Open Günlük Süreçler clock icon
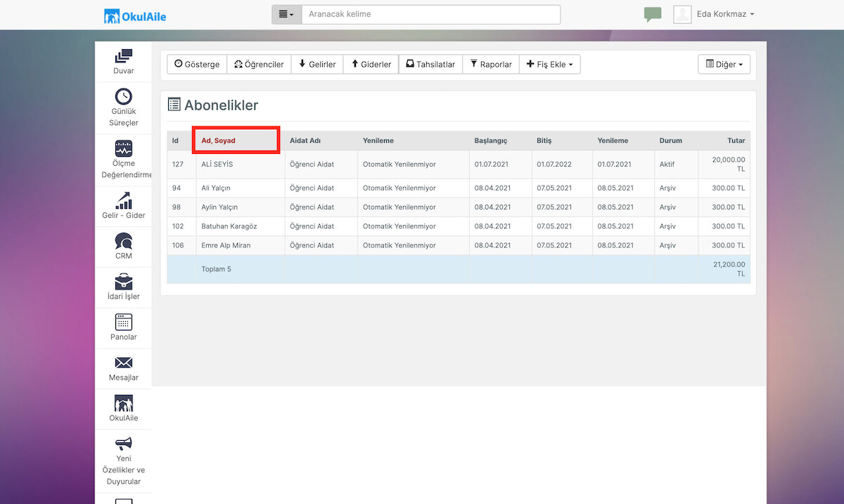Viewport: 844px width, 504px height. click(x=124, y=96)
